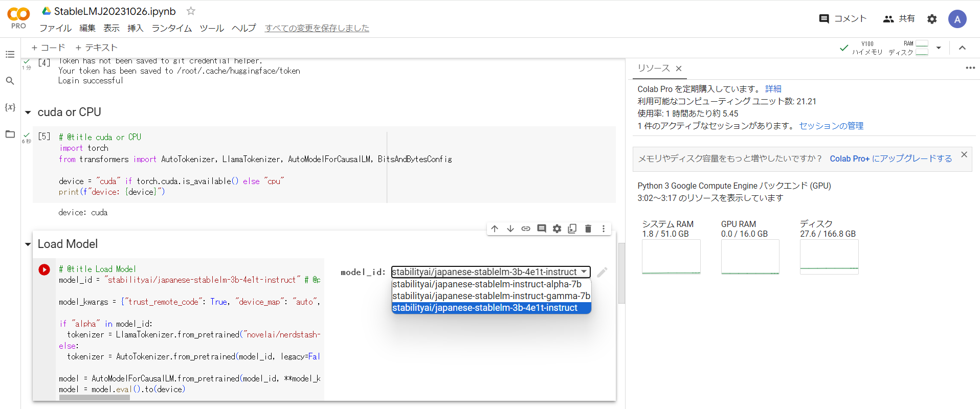Open cell editor settings gear
Image resolution: width=980 pixels, height=409 pixels.
pos(557,229)
